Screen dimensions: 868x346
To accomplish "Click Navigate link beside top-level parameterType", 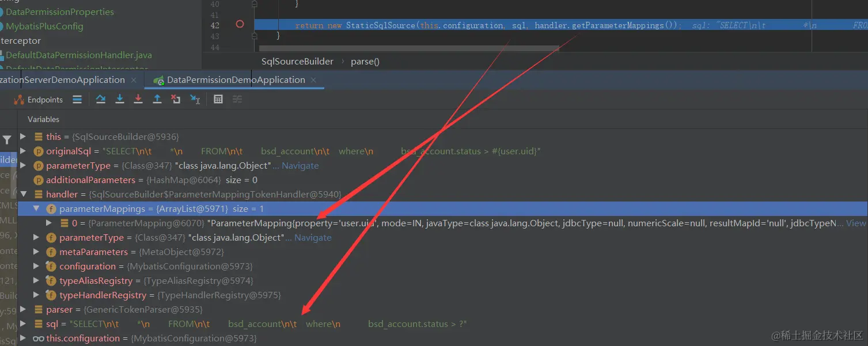I will pyautogui.click(x=300, y=165).
